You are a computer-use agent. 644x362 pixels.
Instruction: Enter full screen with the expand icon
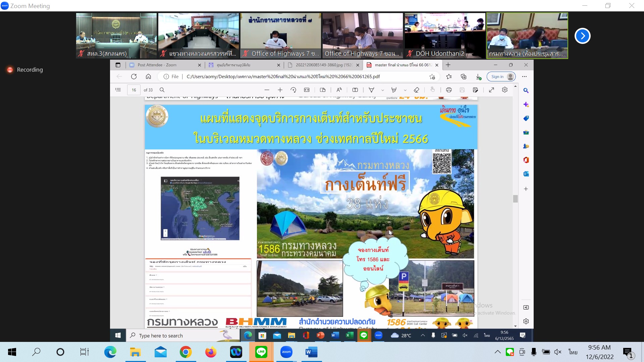[x=491, y=90]
